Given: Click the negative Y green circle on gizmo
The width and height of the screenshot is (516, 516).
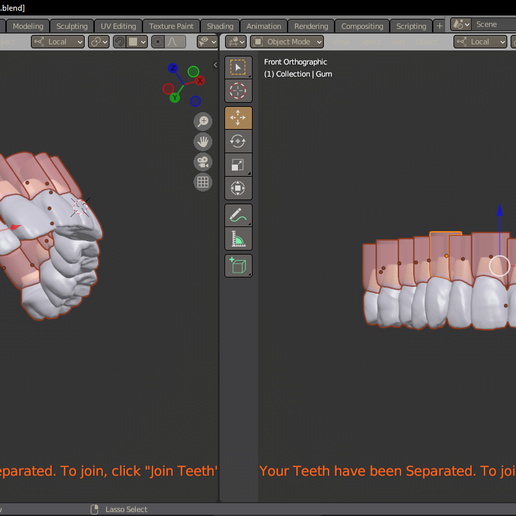Looking at the screenshot, I should (x=193, y=71).
